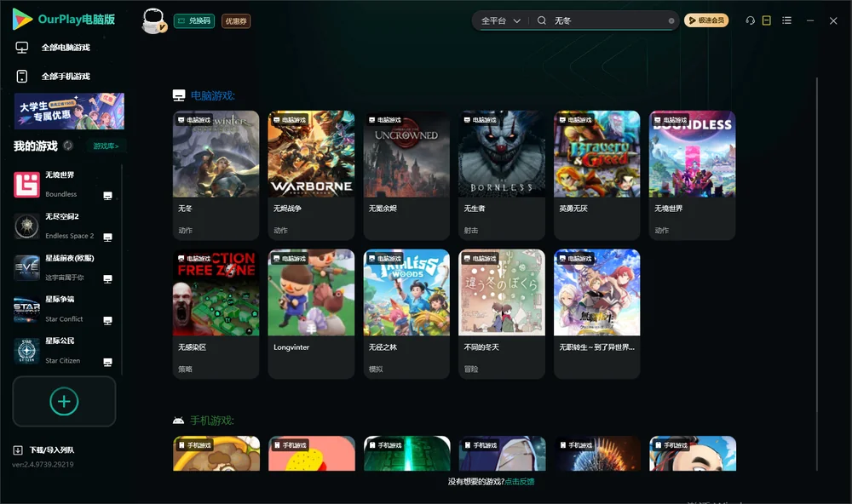Click the Android icon beside 手机游戏
Image resolution: width=852 pixels, height=504 pixels.
tap(178, 421)
